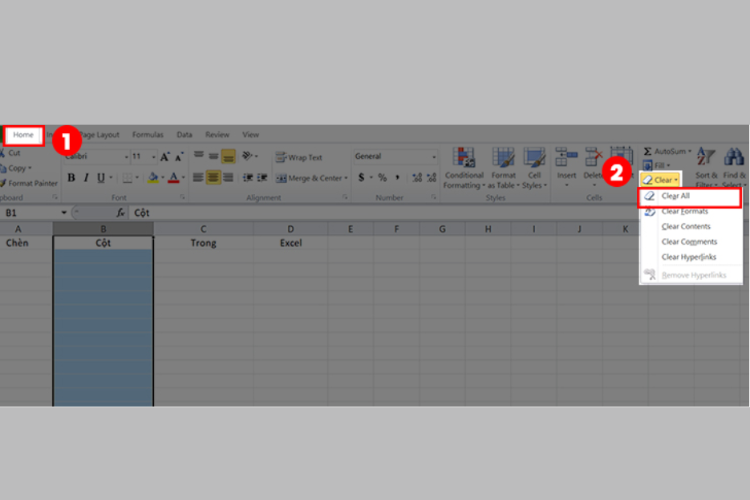750x500 pixels.
Task: Open Sort & Filter menu
Action: pyautogui.click(x=706, y=167)
